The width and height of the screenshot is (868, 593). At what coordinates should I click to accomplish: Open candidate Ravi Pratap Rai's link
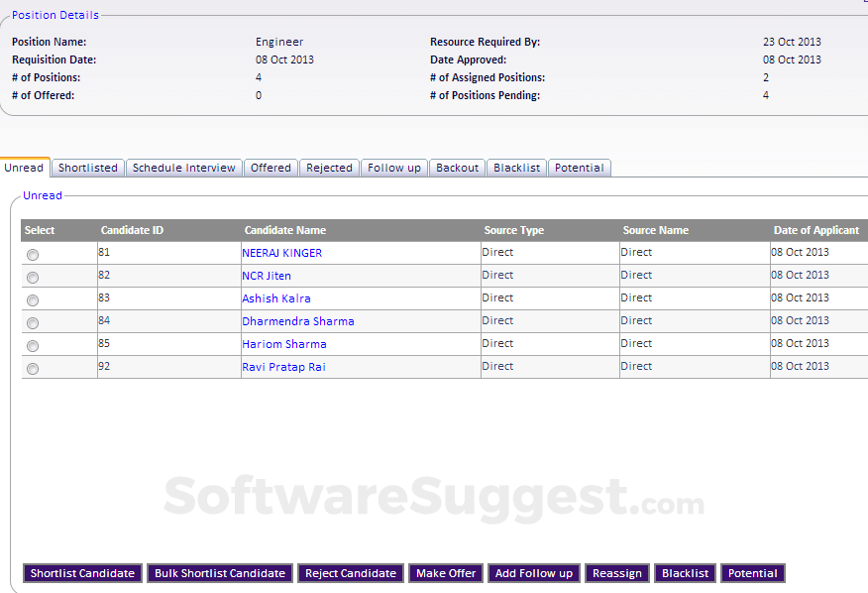tap(283, 367)
